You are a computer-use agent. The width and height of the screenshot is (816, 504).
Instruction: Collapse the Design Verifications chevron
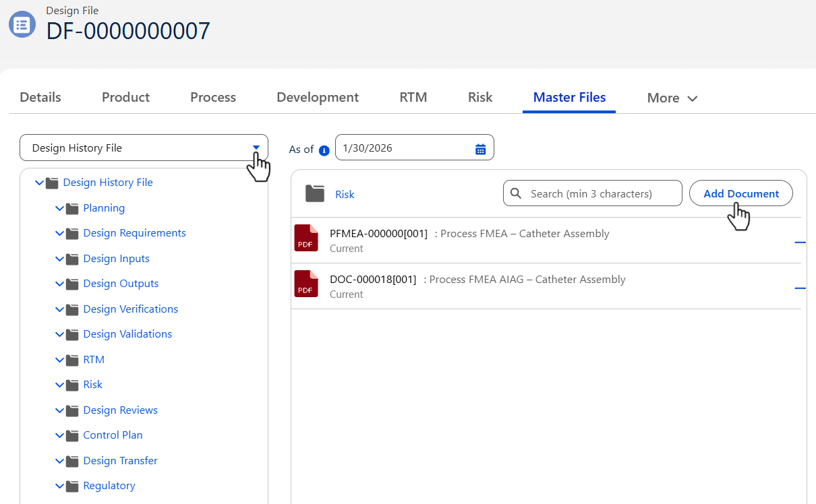(59, 309)
